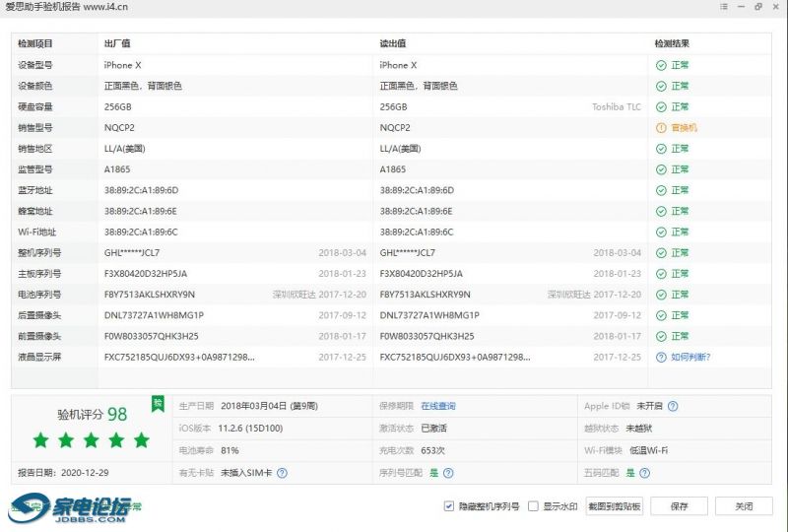Screen dimensions: 788x532
Task: Click the green check icon for 后置摄像头 row
Action: [661, 316]
